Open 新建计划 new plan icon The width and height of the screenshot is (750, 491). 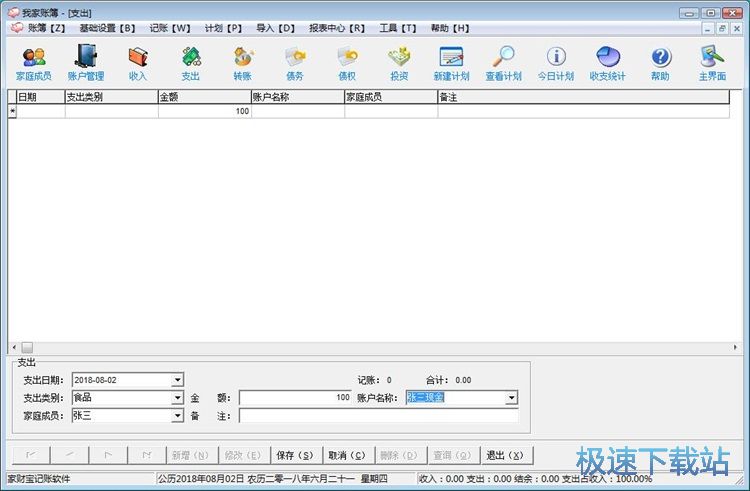451,63
